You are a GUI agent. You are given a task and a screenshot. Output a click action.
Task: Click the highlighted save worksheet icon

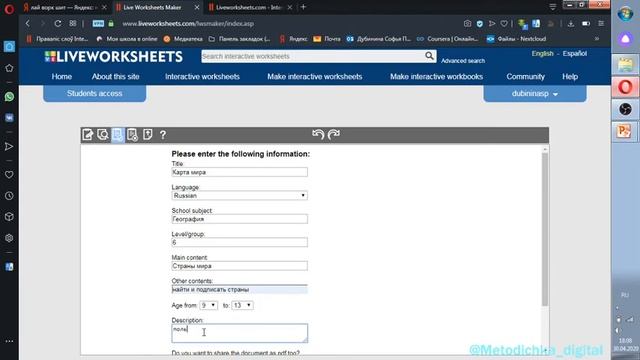pyautogui.click(x=118, y=135)
